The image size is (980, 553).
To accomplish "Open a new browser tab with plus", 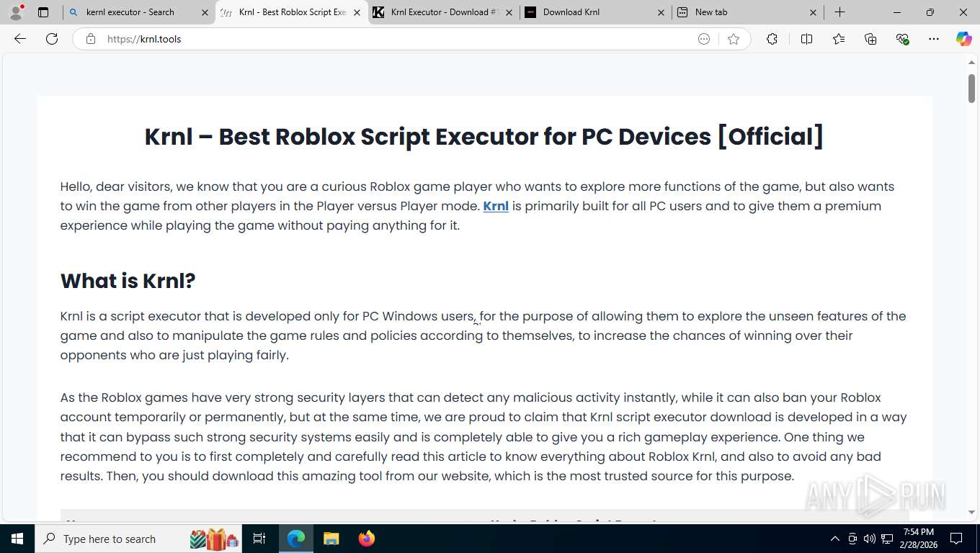I will (x=839, y=12).
